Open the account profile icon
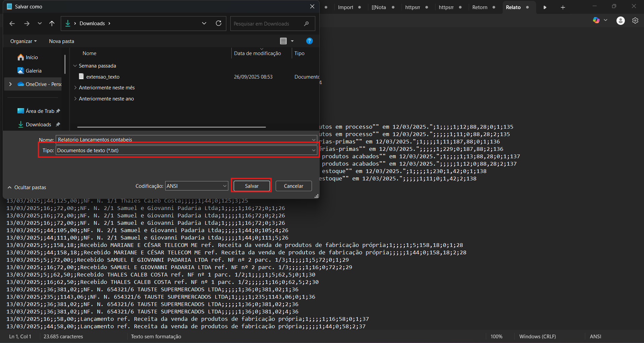 (x=620, y=20)
